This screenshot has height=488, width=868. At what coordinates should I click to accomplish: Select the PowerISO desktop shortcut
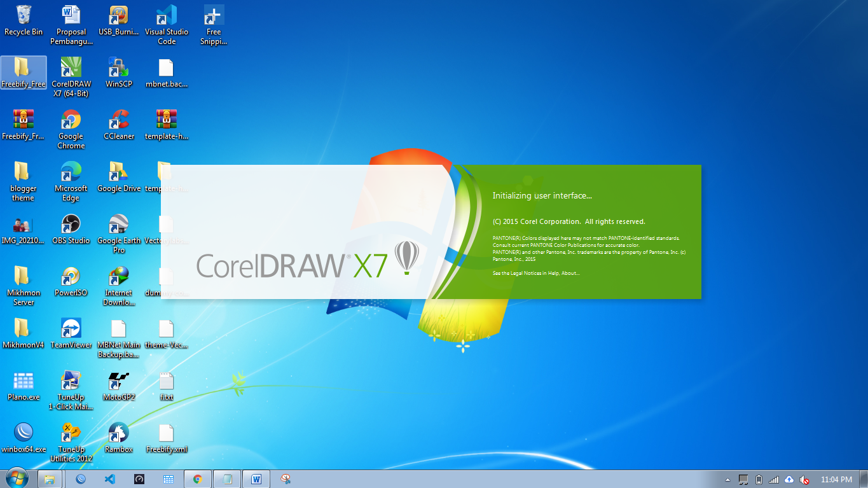click(x=71, y=281)
